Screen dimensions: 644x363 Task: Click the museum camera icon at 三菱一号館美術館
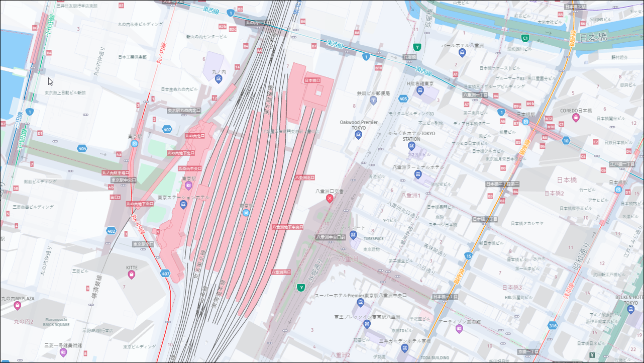(63, 351)
